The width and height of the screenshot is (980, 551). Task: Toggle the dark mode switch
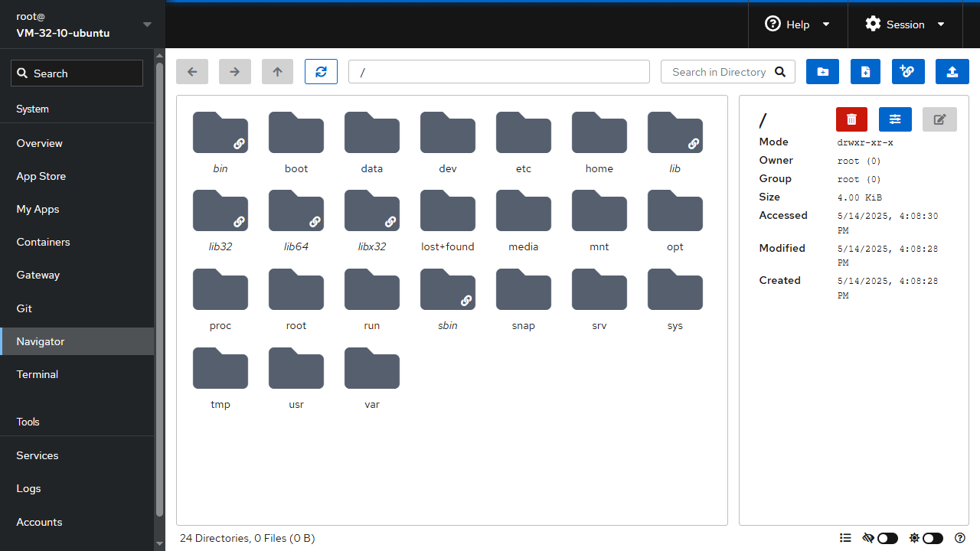coord(933,538)
